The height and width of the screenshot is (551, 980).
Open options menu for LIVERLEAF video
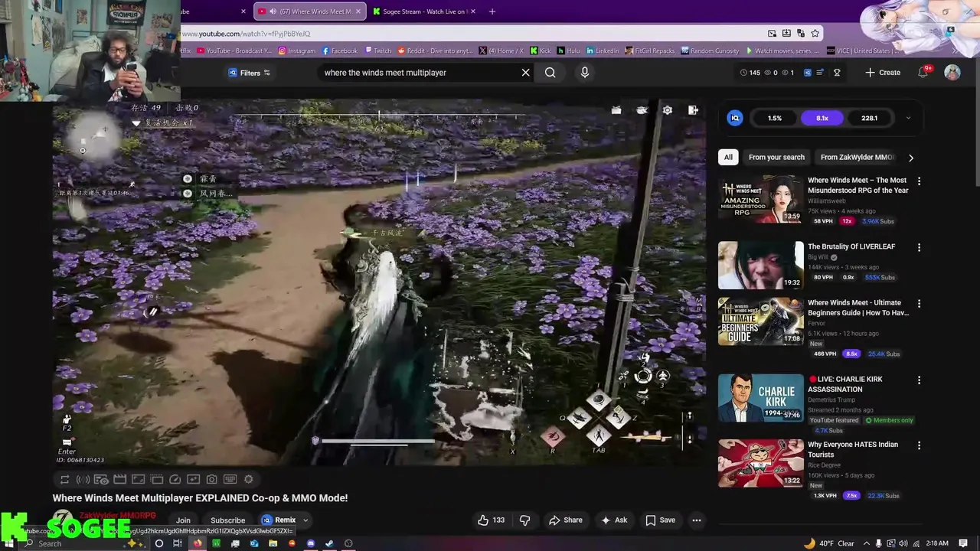click(919, 247)
